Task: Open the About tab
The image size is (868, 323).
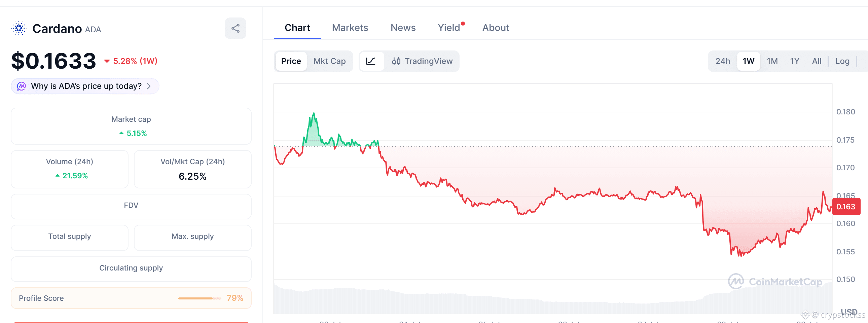Action: pyautogui.click(x=496, y=28)
